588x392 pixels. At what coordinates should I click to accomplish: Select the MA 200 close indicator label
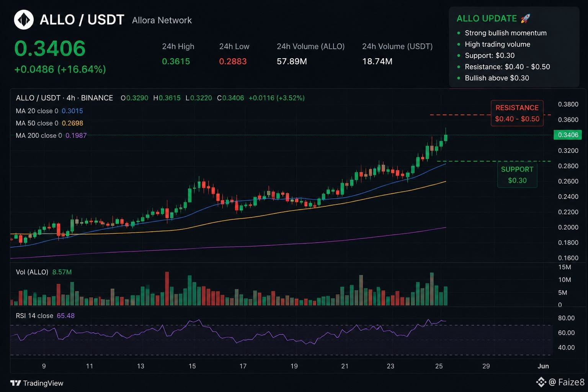[51, 136]
